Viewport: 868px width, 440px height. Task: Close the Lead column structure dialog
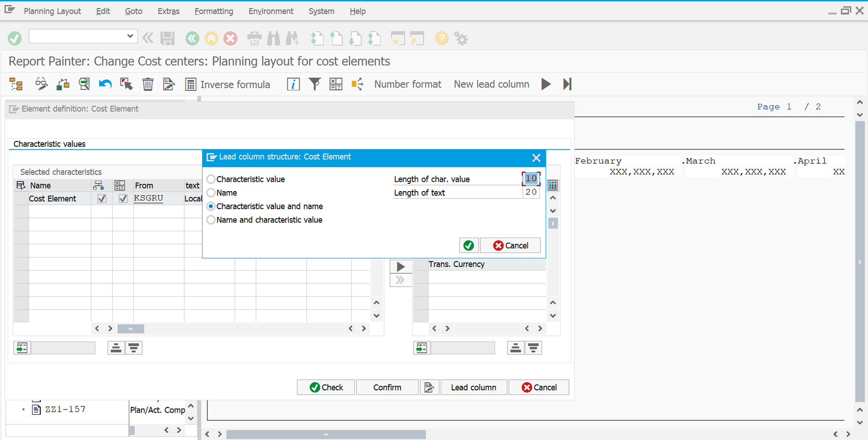coord(536,158)
